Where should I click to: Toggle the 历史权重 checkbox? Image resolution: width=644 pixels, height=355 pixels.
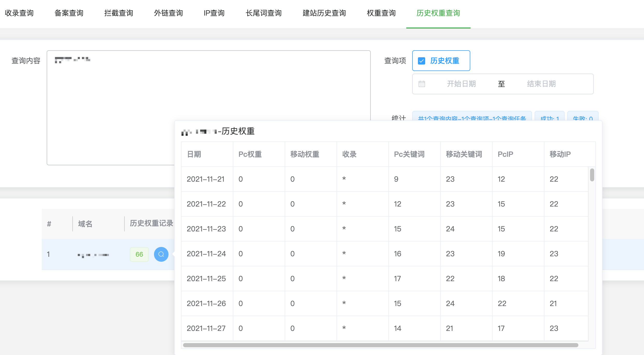[422, 61]
